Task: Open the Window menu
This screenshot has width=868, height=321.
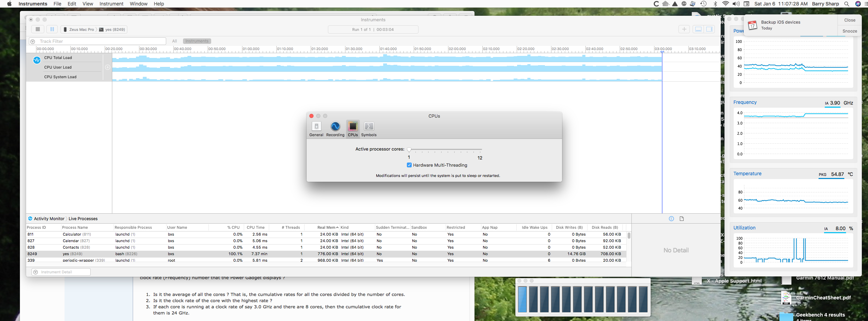Action: coord(138,4)
